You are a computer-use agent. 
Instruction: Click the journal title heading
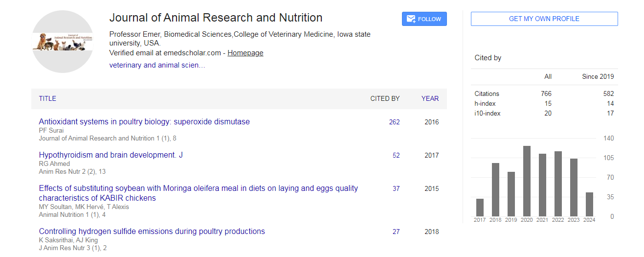tap(216, 18)
